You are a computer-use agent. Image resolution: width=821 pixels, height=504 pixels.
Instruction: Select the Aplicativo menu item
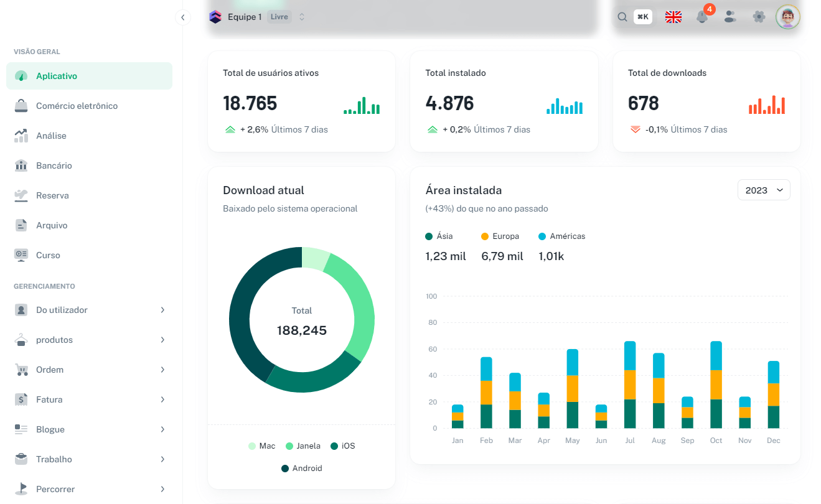coord(89,76)
